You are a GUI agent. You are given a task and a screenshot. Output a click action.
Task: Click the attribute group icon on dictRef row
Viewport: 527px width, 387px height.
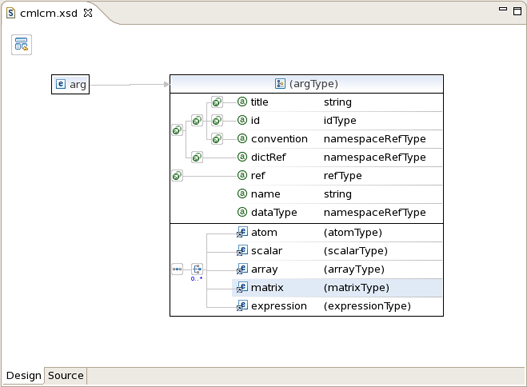pyautogui.click(x=197, y=157)
